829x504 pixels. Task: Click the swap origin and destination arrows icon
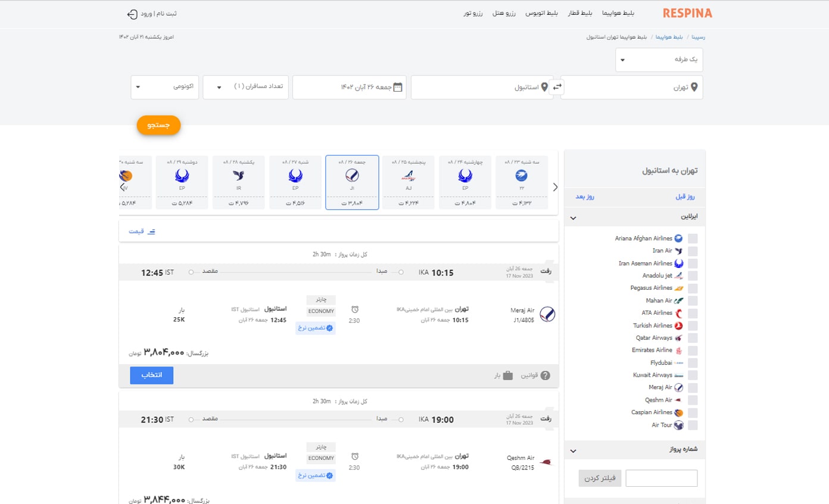coord(557,87)
